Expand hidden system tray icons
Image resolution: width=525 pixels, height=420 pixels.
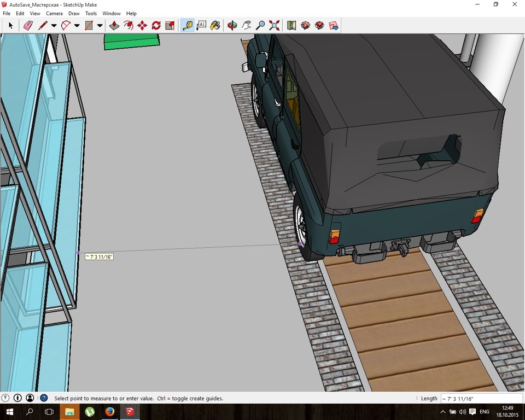point(442,412)
